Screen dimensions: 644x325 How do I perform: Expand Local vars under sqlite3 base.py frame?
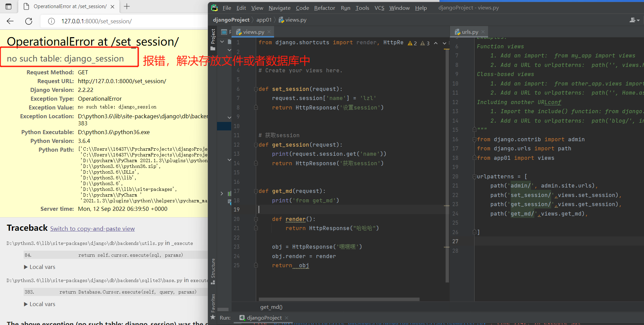[x=39, y=304]
